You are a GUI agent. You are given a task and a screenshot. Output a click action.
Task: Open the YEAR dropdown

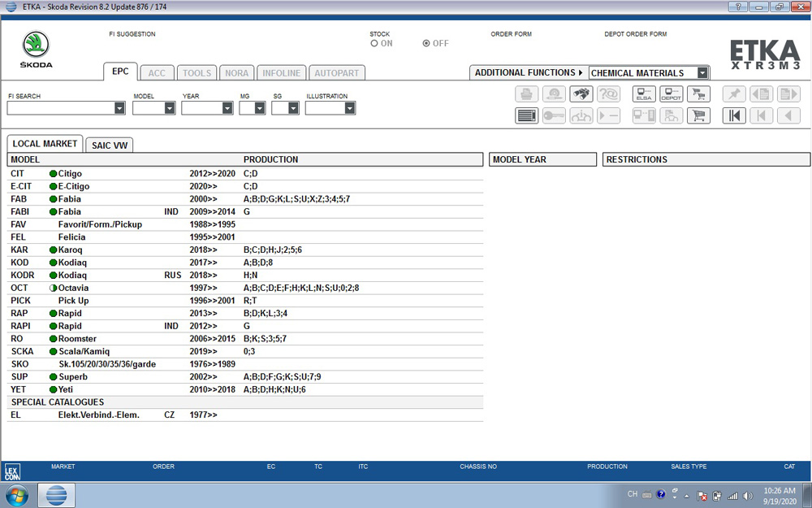coord(227,108)
